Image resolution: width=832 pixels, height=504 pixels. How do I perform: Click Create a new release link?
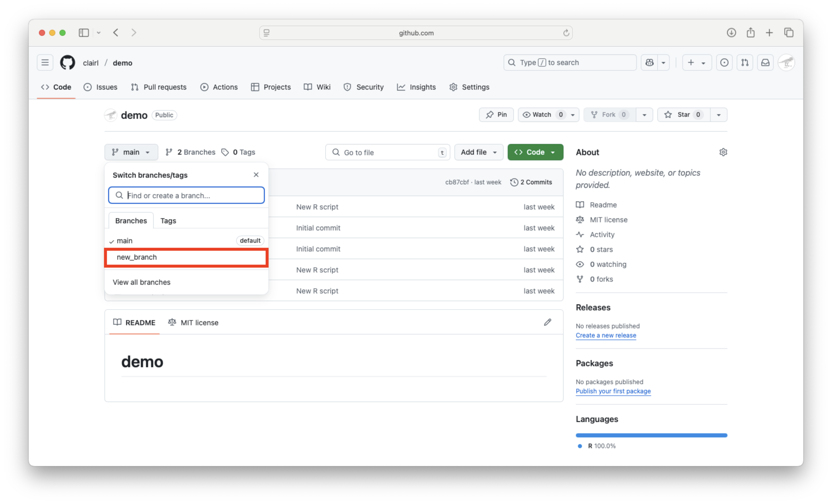(606, 335)
